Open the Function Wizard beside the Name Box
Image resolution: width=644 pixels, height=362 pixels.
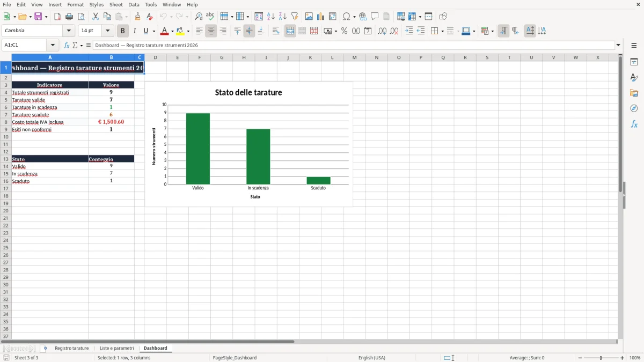tap(67, 46)
